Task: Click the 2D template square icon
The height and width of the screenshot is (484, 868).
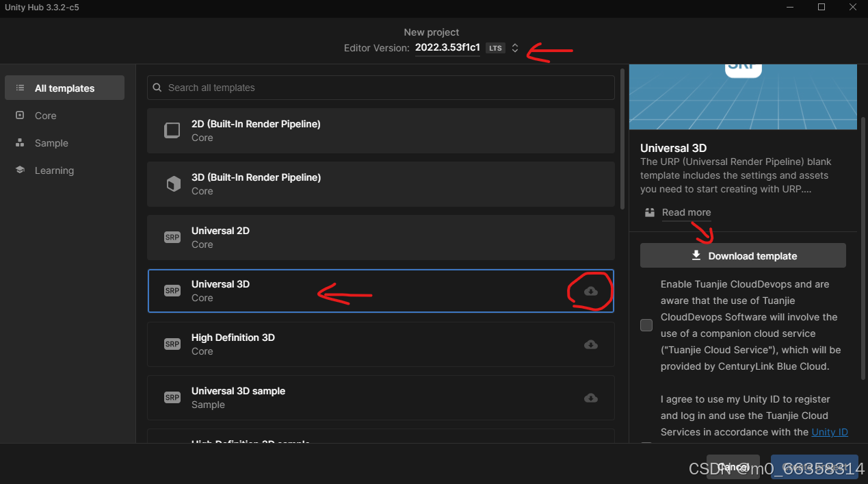Action: pyautogui.click(x=172, y=130)
